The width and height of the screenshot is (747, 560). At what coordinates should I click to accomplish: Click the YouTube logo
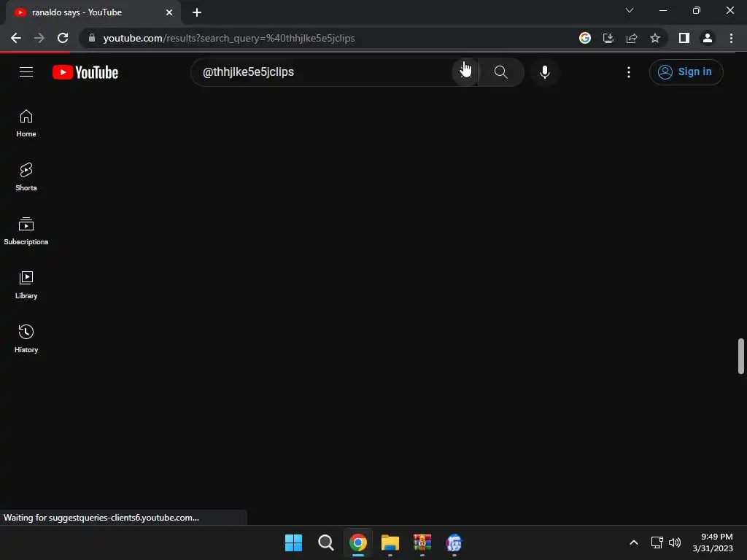tap(85, 72)
